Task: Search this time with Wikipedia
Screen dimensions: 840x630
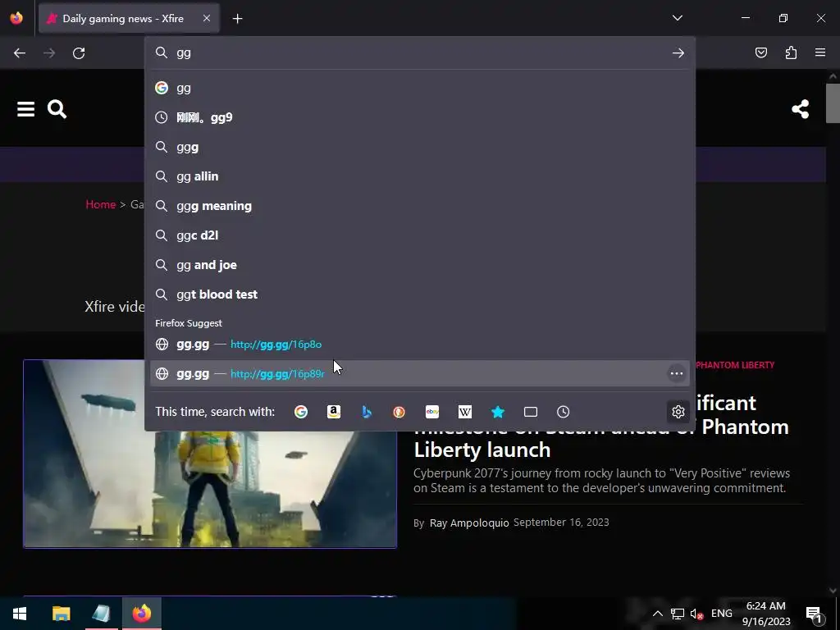Action: [x=465, y=412]
